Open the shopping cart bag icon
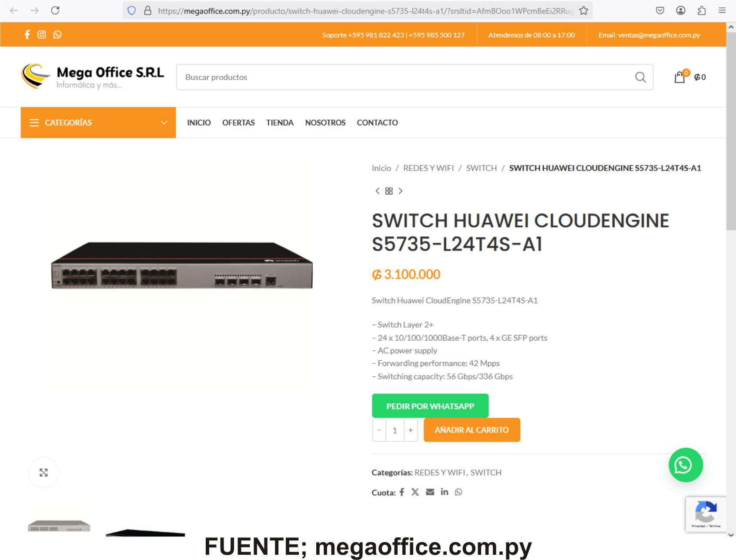Screen dimensions: 736x560 (679, 77)
